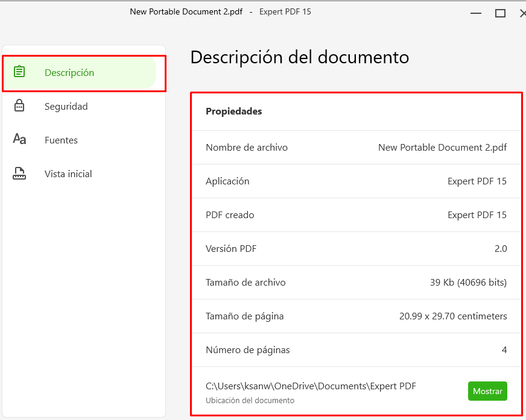Click the Fuentes Aa icon
The image size is (526, 420).
pyautogui.click(x=19, y=139)
